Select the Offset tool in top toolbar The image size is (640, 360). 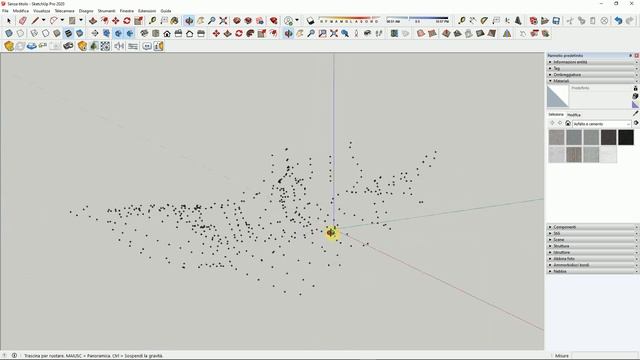tap(104, 21)
